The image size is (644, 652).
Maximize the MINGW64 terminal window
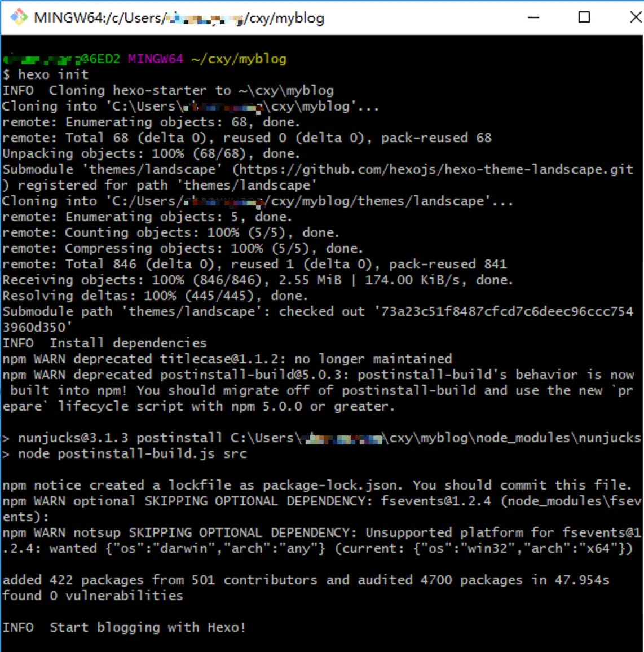tap(584, 17)
